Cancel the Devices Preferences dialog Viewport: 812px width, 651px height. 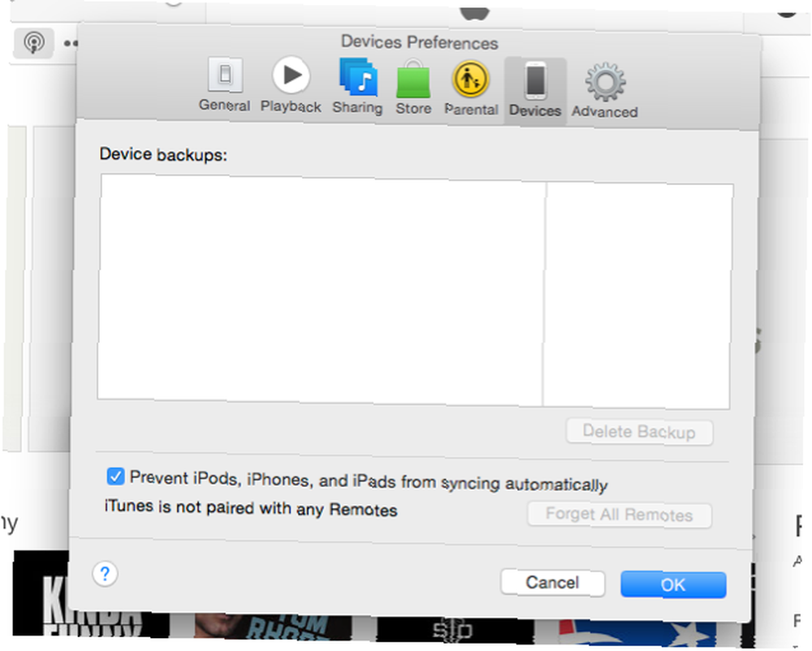click(x=552, y=583)
